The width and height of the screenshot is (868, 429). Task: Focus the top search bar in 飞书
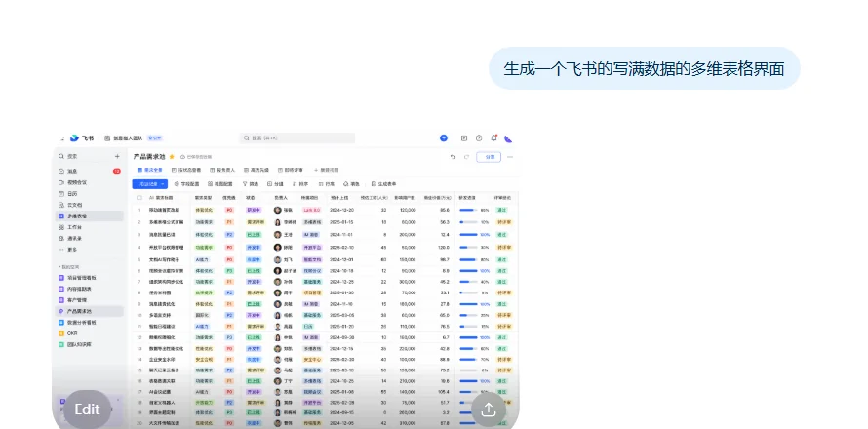click(297, 137)
